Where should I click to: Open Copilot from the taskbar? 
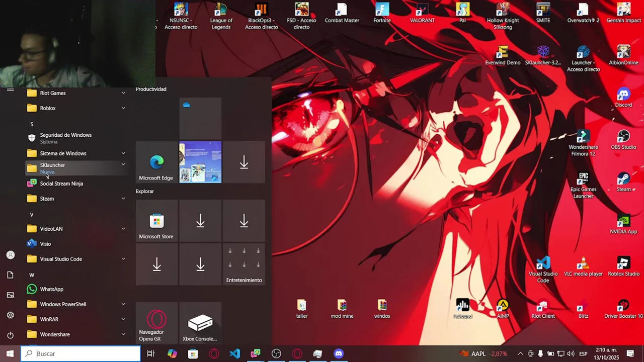(x=172, y=353)
